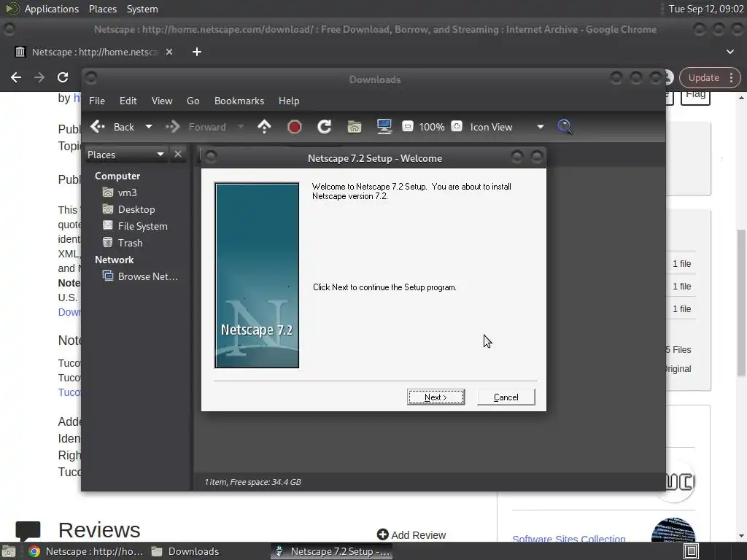
Task: Click the status text '1 item, Free space: 34.4 GB'
Action: [252, 482]
